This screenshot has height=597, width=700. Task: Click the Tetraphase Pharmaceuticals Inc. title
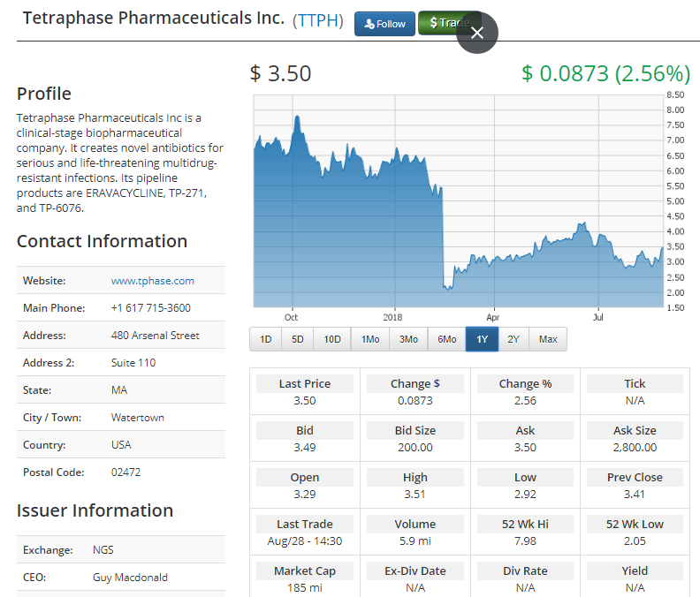pos(154,19)
